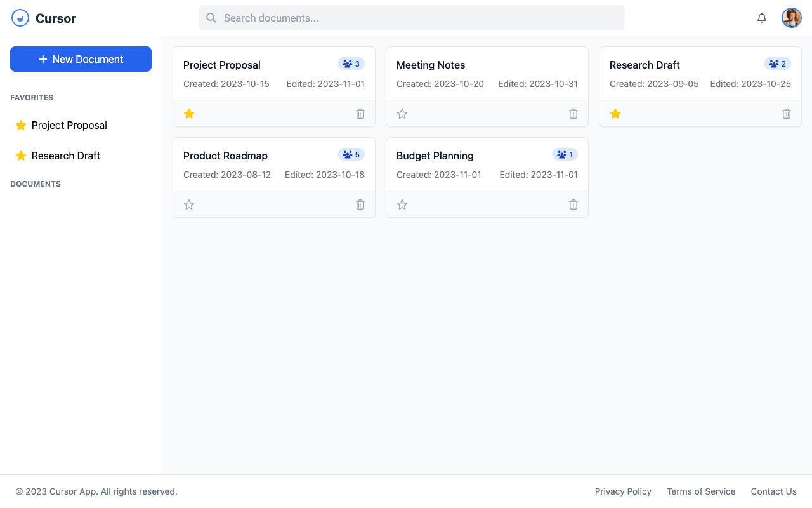Unfavorite Project Proposal by clicking its star
The image size is (812, 508).
(x=188, y=114)
